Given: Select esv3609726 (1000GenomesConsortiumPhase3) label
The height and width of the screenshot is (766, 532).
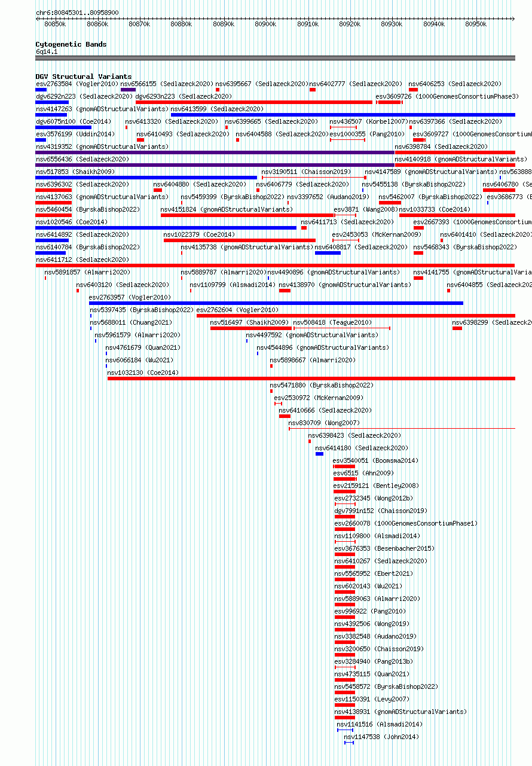Looking at the screenshot, I should point(447,96).
